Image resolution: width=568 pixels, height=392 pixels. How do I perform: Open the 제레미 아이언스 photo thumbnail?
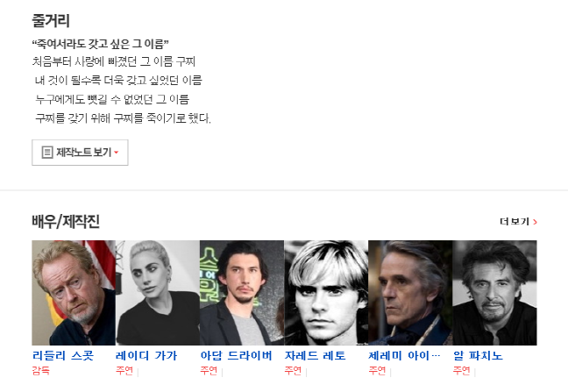[x=410, y=293]
